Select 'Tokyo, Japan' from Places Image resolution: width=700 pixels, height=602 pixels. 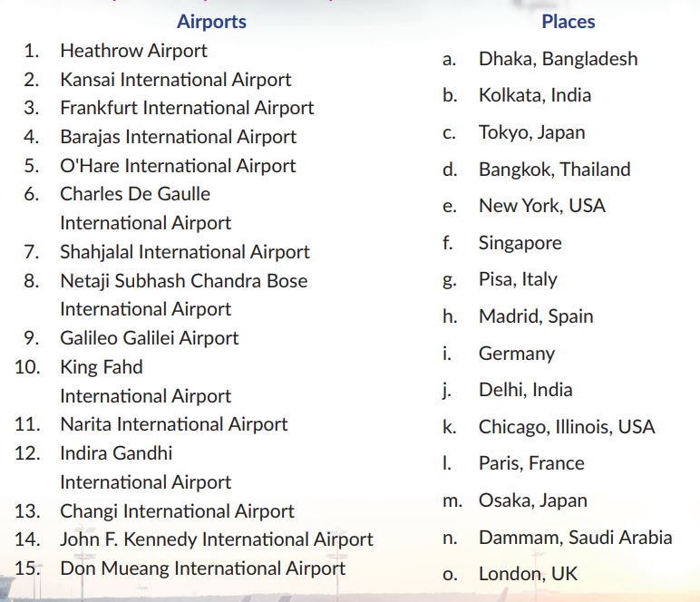tap(531, 132)
